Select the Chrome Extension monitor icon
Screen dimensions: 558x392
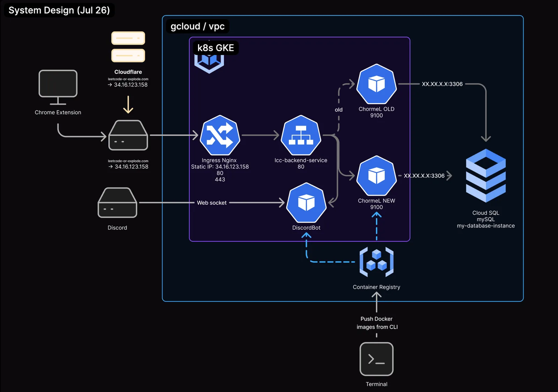point(58,87)
